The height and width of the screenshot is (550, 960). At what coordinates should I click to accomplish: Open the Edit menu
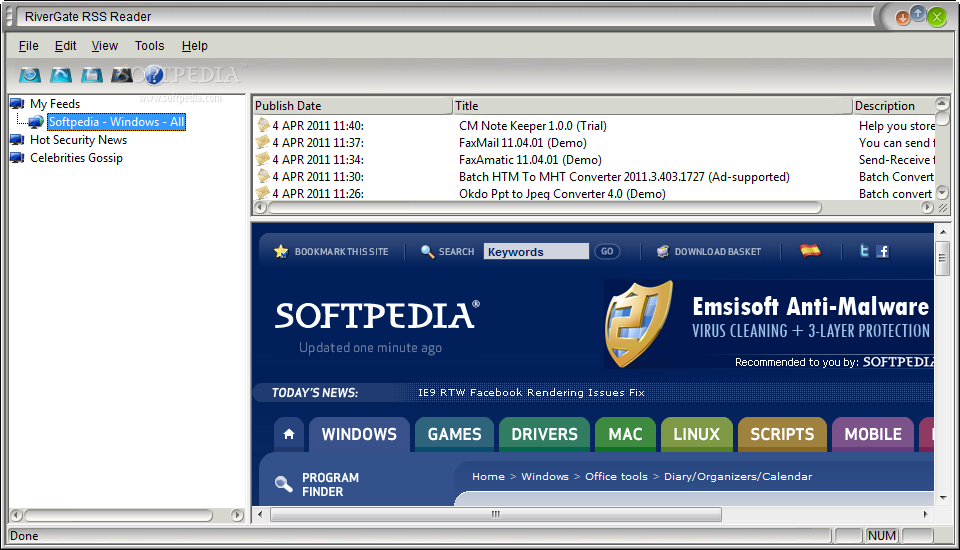click(x=66, y=46)
